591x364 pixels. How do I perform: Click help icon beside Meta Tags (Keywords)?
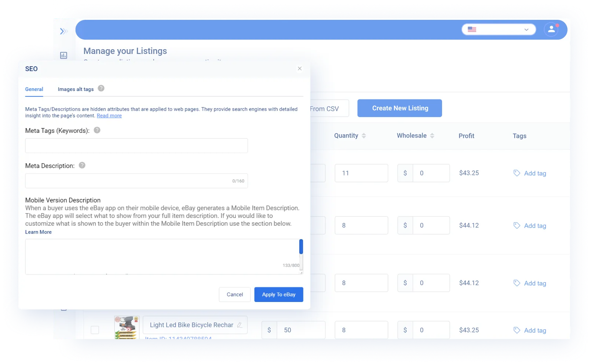(x=97, y=130)
